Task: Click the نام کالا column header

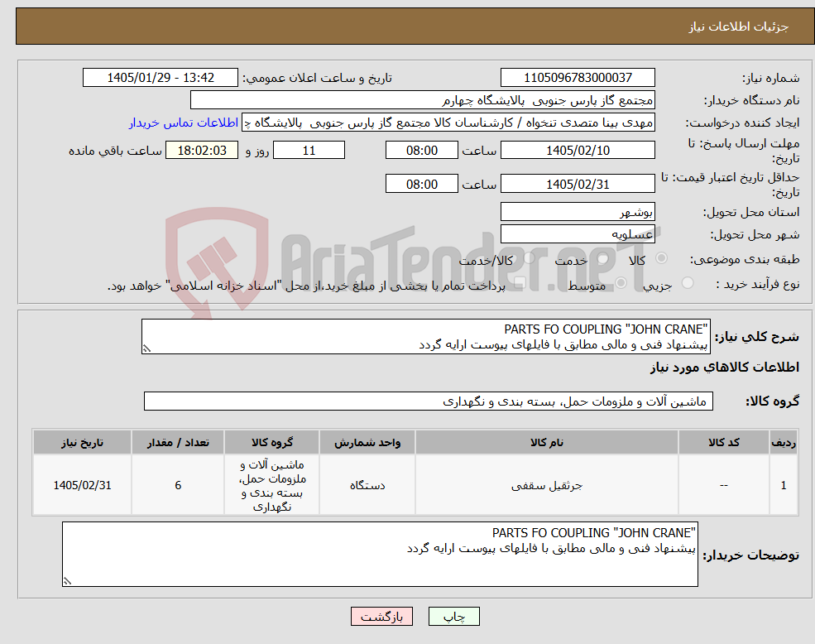Action: click(x=546, y=442)
